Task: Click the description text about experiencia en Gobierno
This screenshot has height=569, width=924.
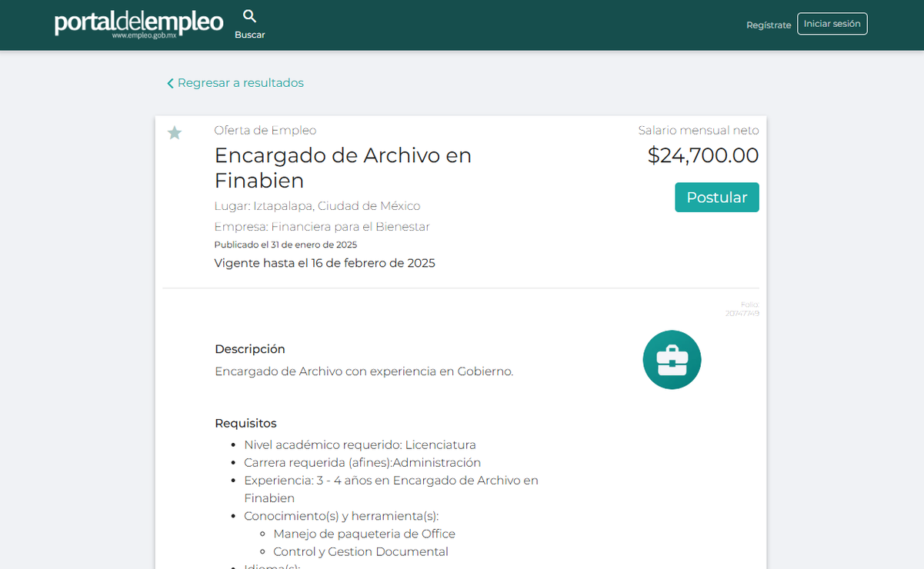Action: pos(364,371)
